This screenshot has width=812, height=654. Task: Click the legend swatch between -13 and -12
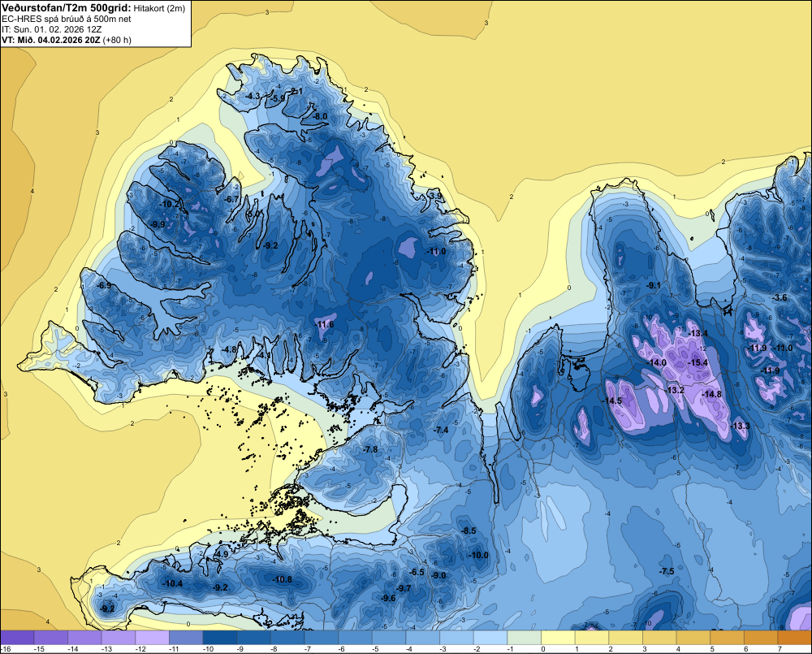coord(119,638)
